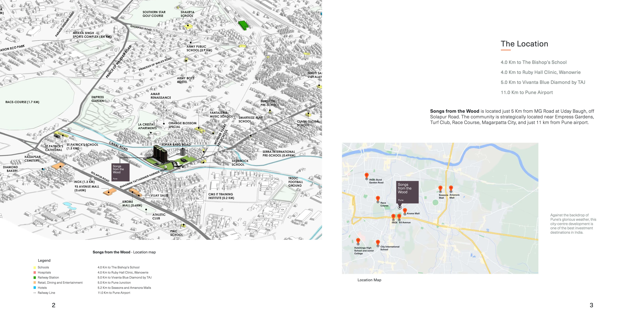The image size is (644, 322).
Task: Click the pink Hospitals legend swatch
Action: [x=35, y=273]
